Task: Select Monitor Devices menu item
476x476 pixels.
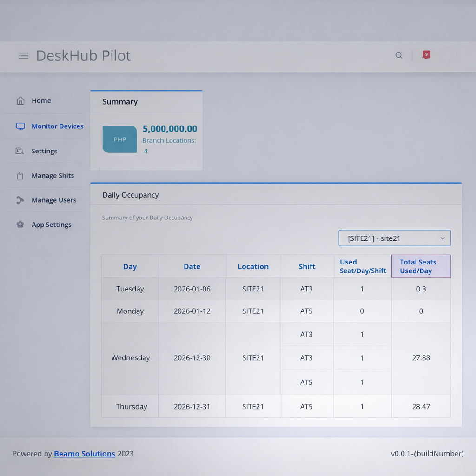Action: [57, 126]
